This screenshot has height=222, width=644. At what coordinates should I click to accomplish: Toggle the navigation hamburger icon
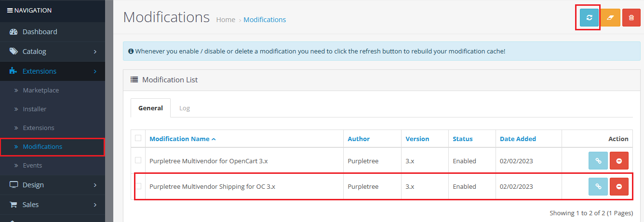click(x=10, y=10)
